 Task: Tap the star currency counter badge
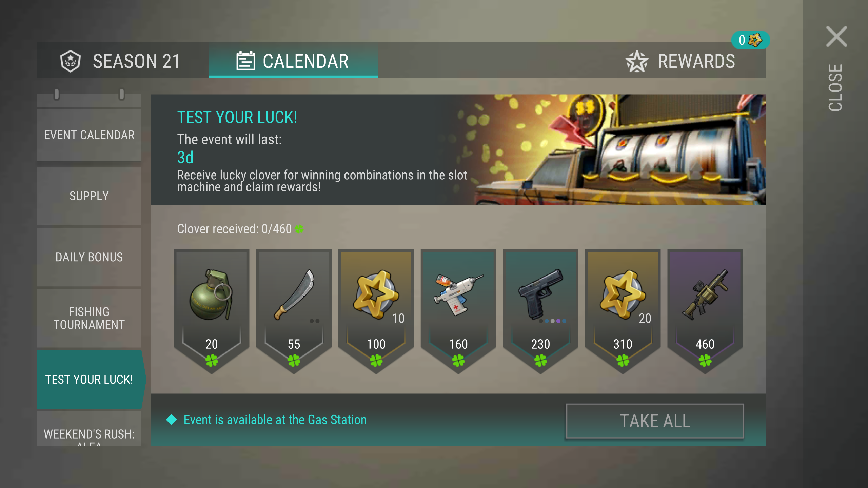coord(750,40)
